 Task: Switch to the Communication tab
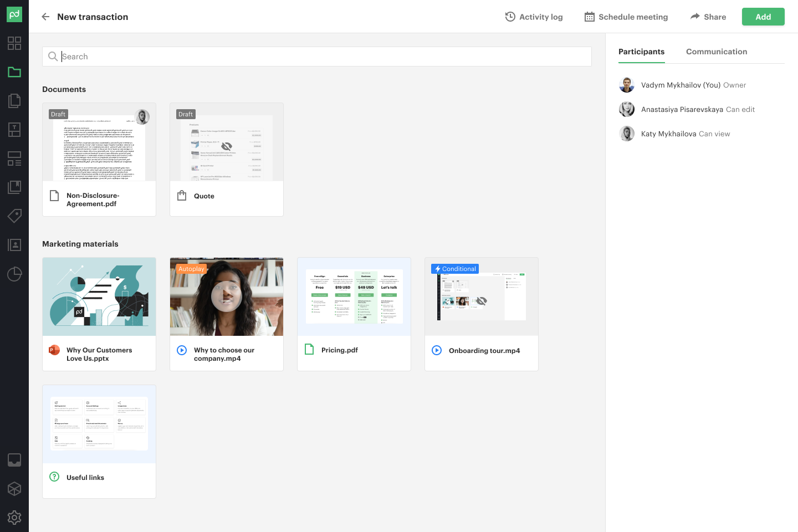716,52
